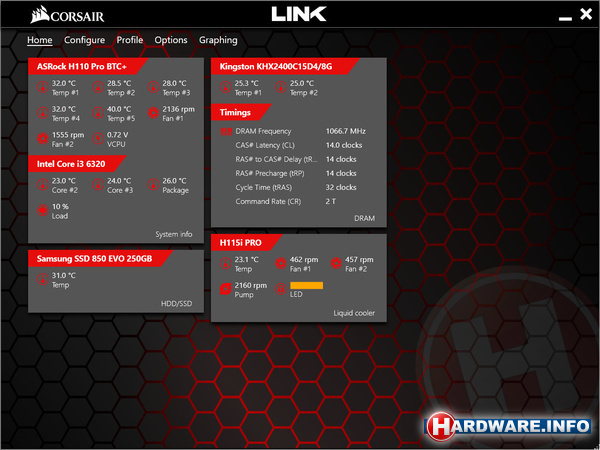Click the 2160 rpm Pump reading
This screenshot has width=600, height=450.
point(251,285)
